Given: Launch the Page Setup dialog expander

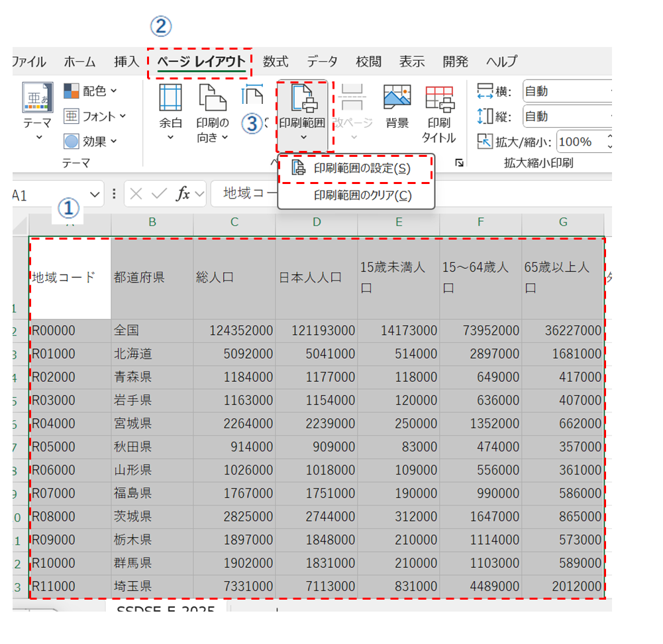Looking at the screenshot, I should pyautogui.click(x=460, y=163).
